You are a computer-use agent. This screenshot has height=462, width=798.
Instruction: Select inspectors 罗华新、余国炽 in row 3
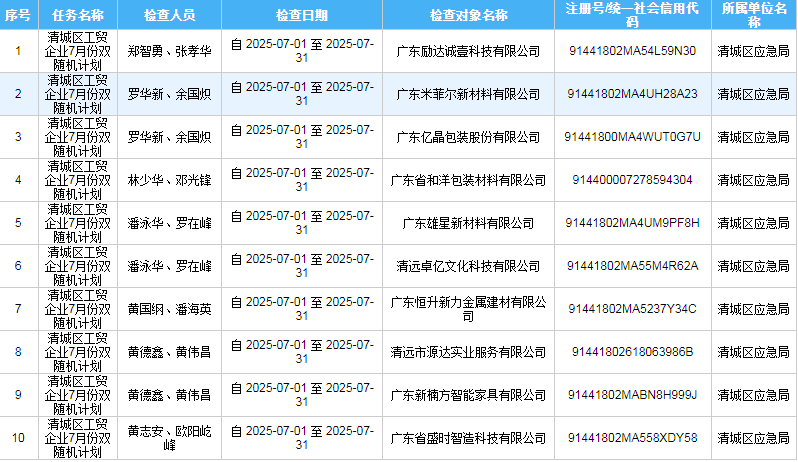(169, 137)
